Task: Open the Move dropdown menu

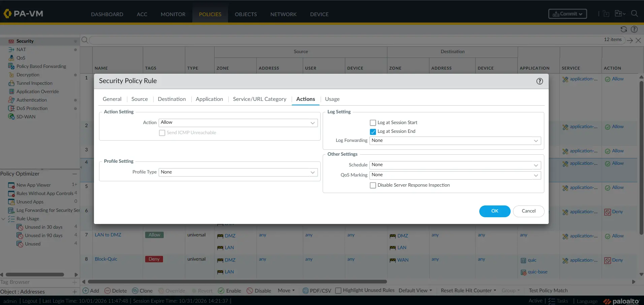Action: pos(286,291)
